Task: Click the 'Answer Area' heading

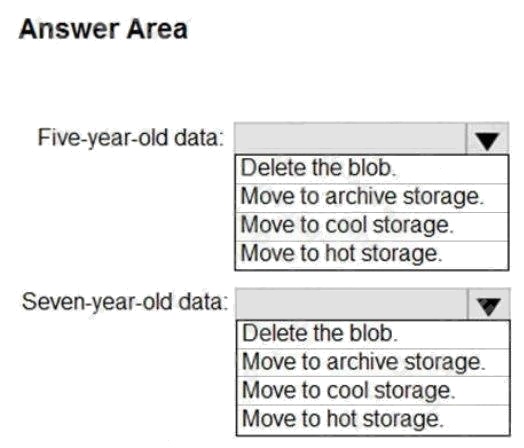Action: [x=103, y=29]
